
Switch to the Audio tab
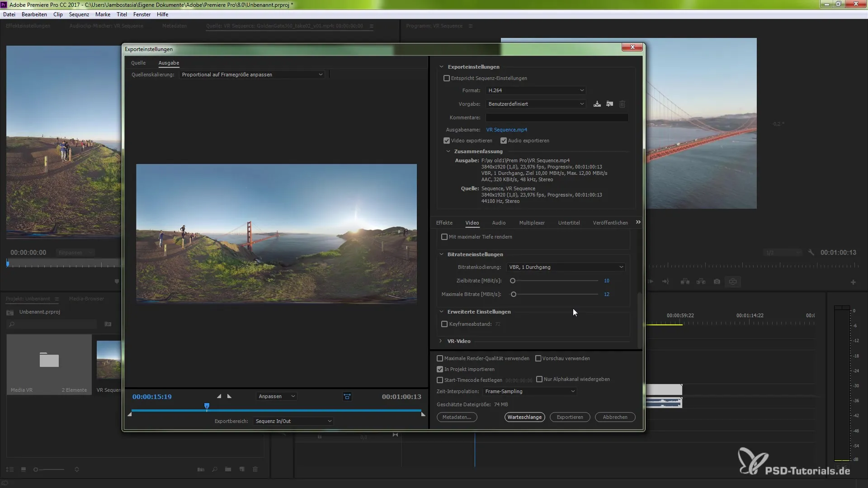[x=499, y=223]
